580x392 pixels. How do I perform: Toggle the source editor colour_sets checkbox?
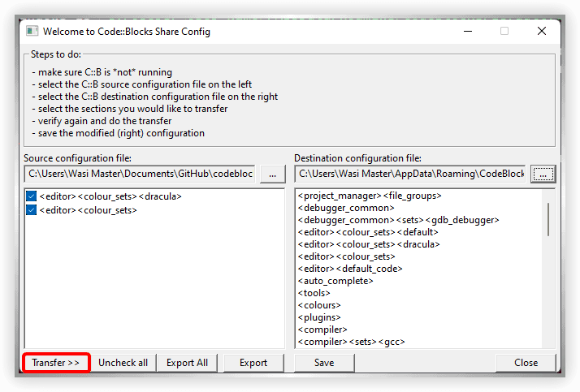[x=32, y=210]
